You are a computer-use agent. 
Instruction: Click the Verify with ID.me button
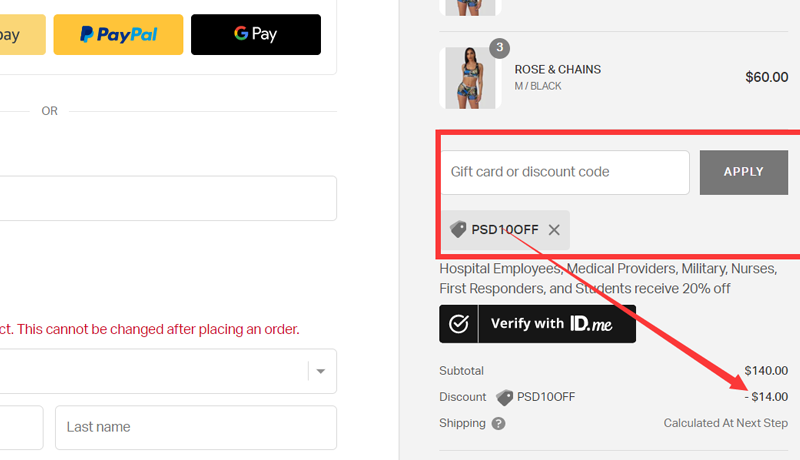537,324
